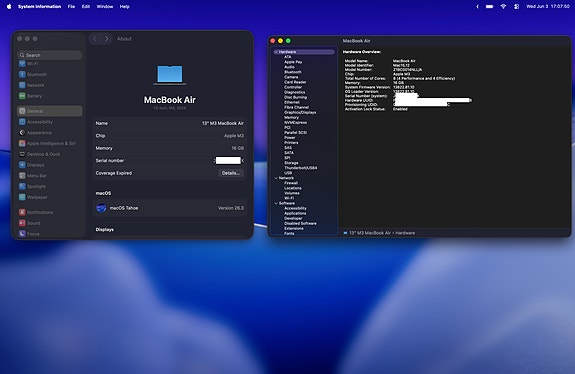Viewport: 575px width, 374px height.
Task: Select Volumes under Network
Action: pos(292,193)
